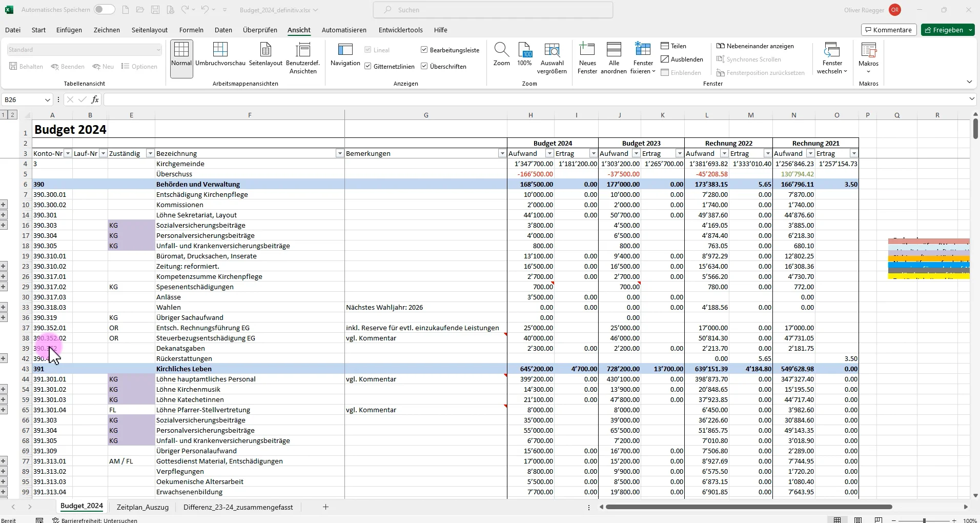The image size is (980, 523).
Task: Expand grouped rows at row 10
Action: (x=4, y=205)
